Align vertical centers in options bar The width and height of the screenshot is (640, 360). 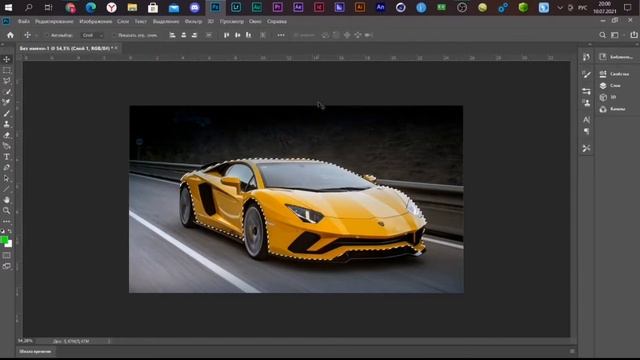tap(238, 35)
